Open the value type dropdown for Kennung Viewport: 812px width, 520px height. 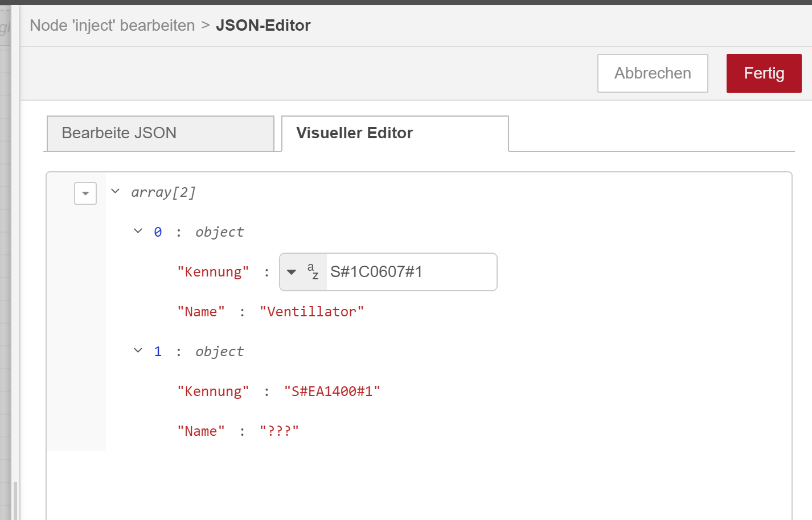click(x=292, y=272)
